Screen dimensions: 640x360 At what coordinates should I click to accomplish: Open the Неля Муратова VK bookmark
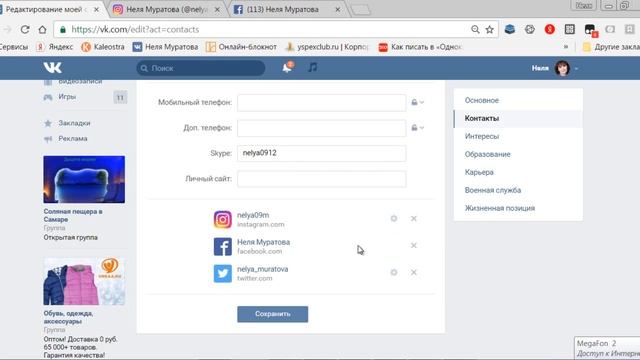[165, 47]
